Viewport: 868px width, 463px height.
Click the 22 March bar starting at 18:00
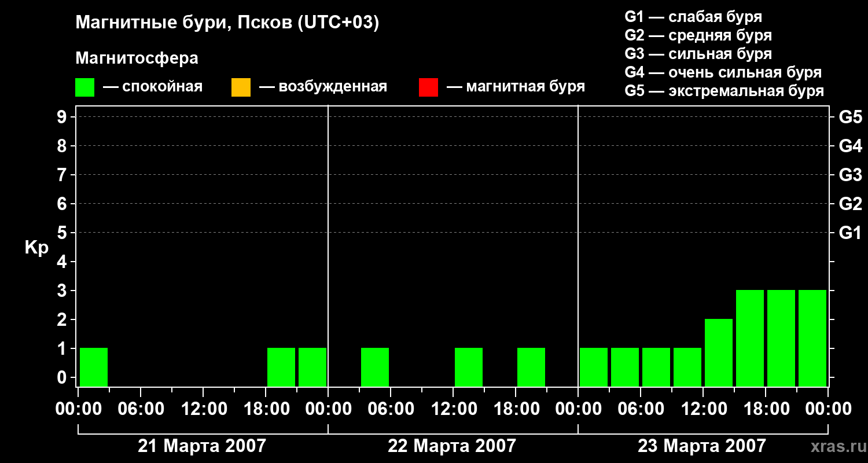(531, 367)
